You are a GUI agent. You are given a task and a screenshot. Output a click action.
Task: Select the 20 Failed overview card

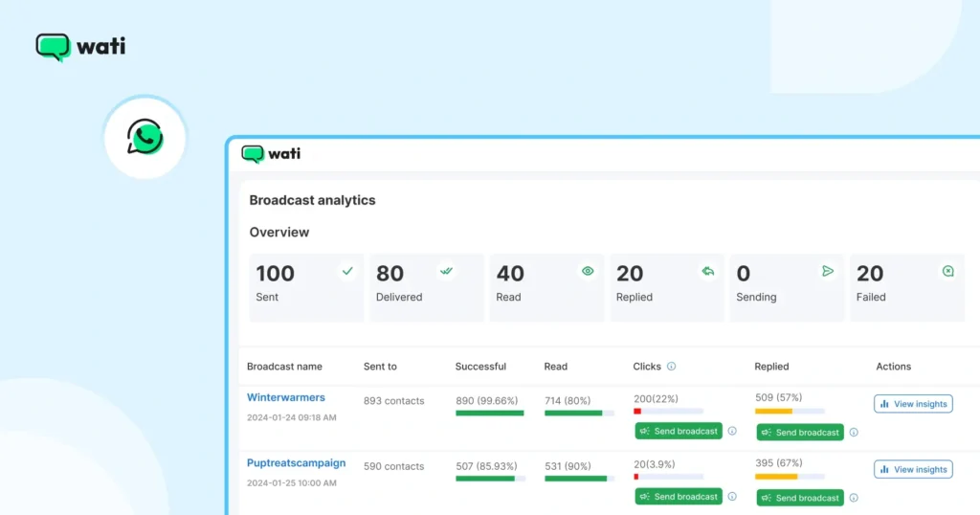(907, 287)
